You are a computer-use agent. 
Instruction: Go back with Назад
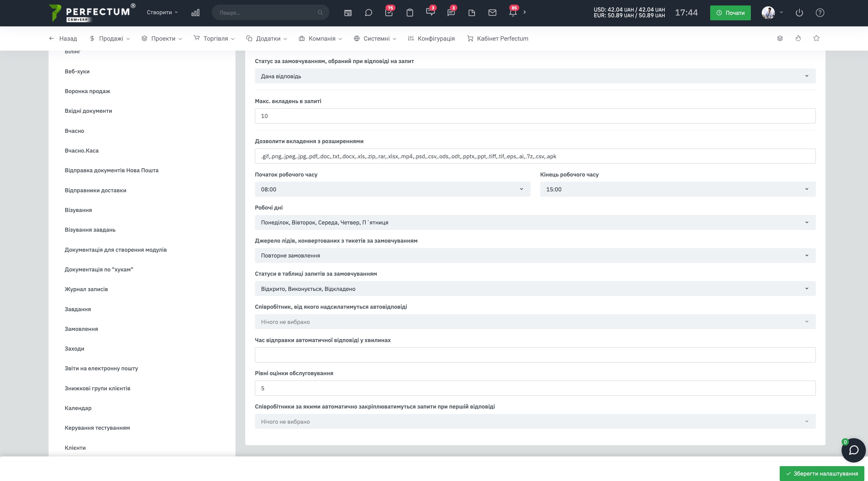tap(63, 39)
